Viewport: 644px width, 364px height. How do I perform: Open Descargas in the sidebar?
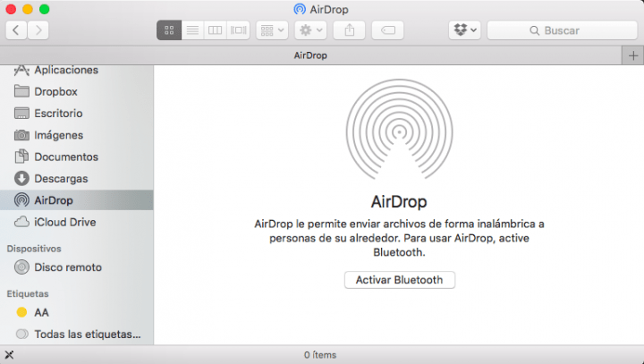point(77,179)
